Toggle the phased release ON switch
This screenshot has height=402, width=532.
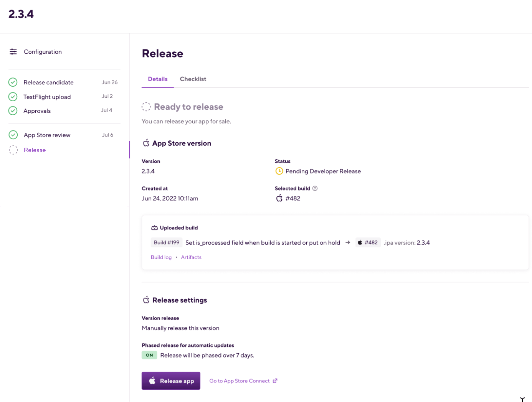[149, 355]
